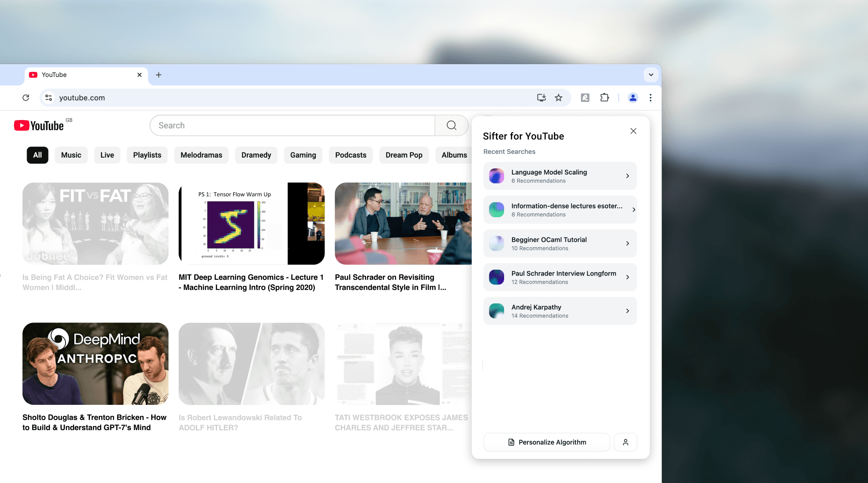
Task: Click the Chrome profile avatar icon
Action: [x=632, y=98]
